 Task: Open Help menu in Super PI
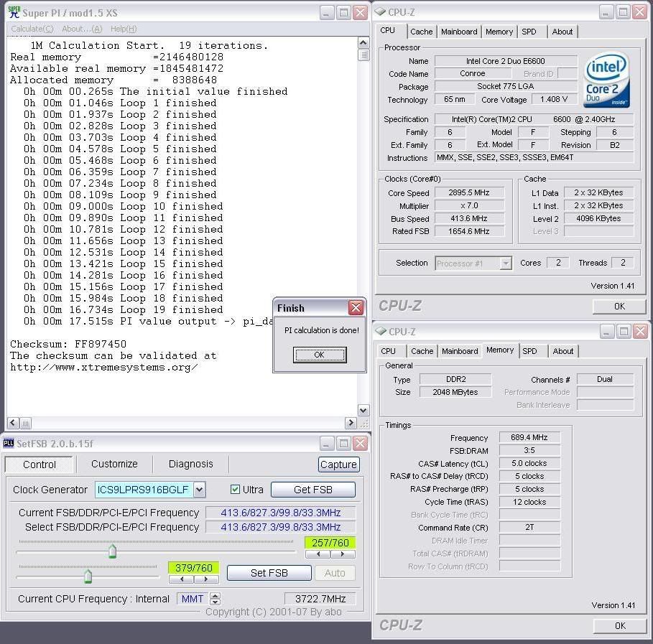click(124, 29)
